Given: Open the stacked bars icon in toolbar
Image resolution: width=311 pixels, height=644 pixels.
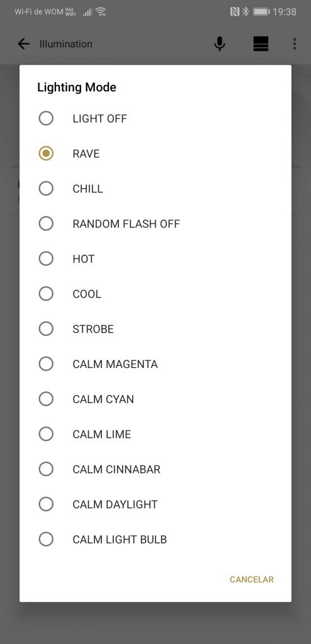Looking at the screenshot, I should (261, 44).
